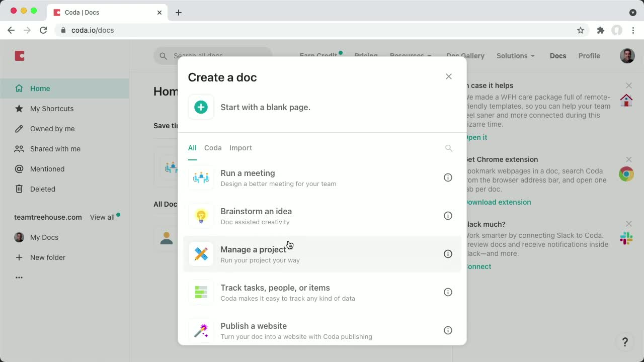The image size is (644, 362).
Task: Click the Download extension link
Action: 497,202
